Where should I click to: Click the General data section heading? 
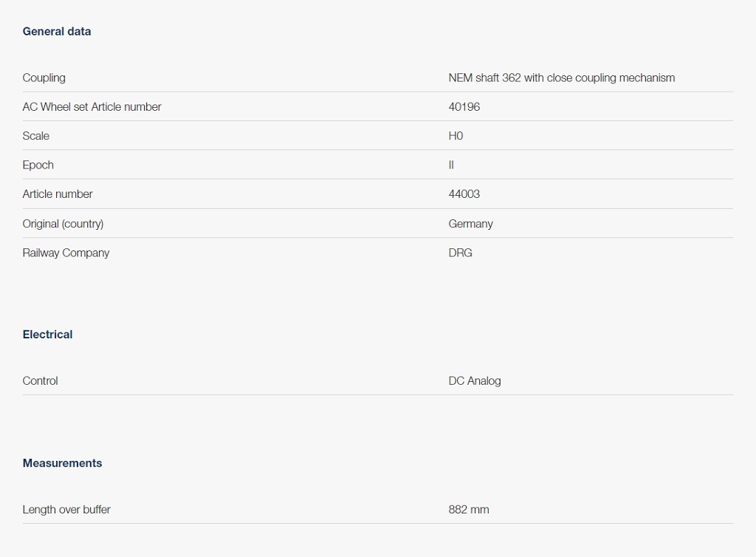click(57, 31)
